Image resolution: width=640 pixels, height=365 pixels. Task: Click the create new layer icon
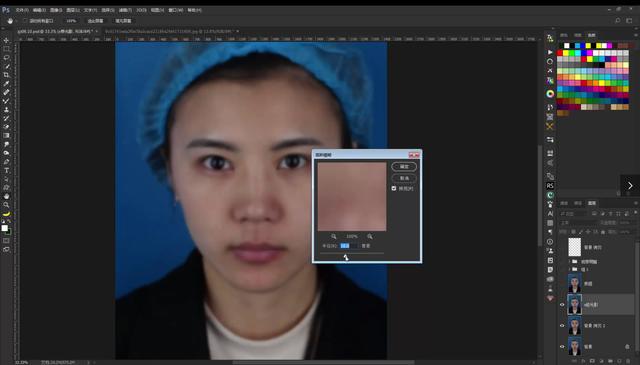619,361
